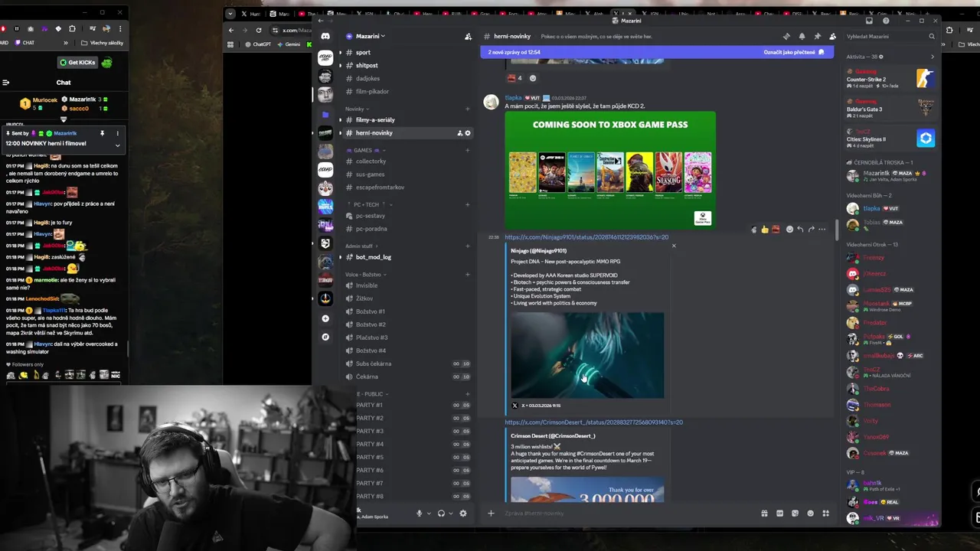Get KICKs button in chat window
The width and height of the screenshot is (980, 551).
point(77,63)
